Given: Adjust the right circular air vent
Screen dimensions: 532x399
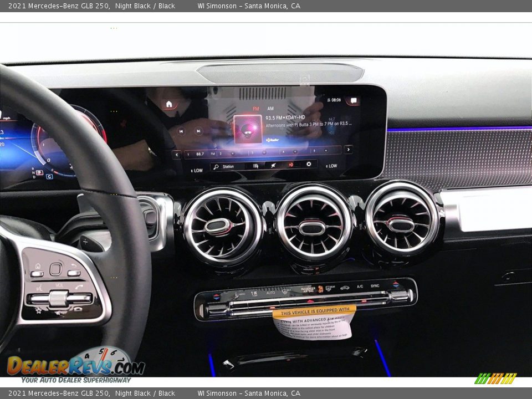Looking at the screenshot, I should click(402, 218).
